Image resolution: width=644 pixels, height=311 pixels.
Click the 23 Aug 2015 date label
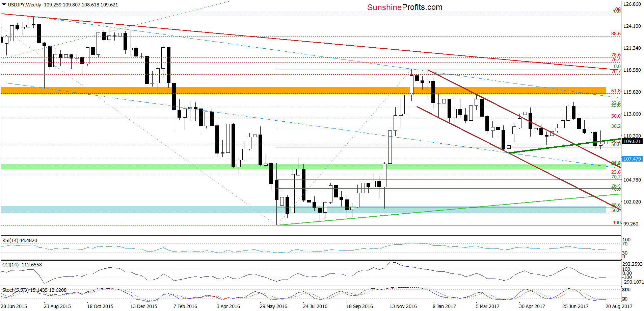tap(57, 306)
